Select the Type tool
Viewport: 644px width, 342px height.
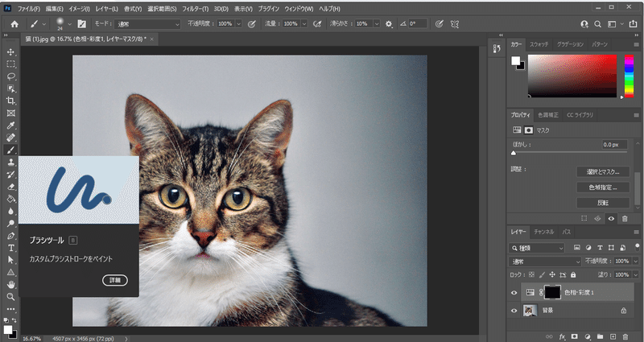tap(11, 249)
